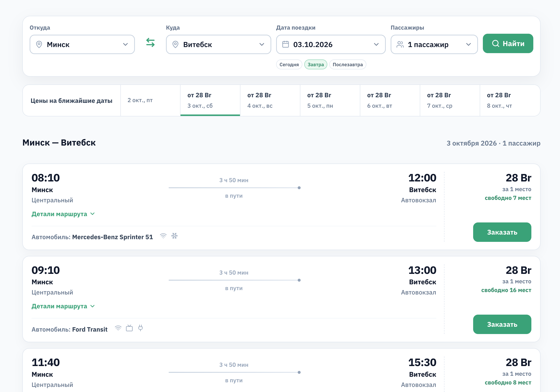560x392 pixels.
Task: Click свободно 7 мест availability text
Action: [508, 198]
